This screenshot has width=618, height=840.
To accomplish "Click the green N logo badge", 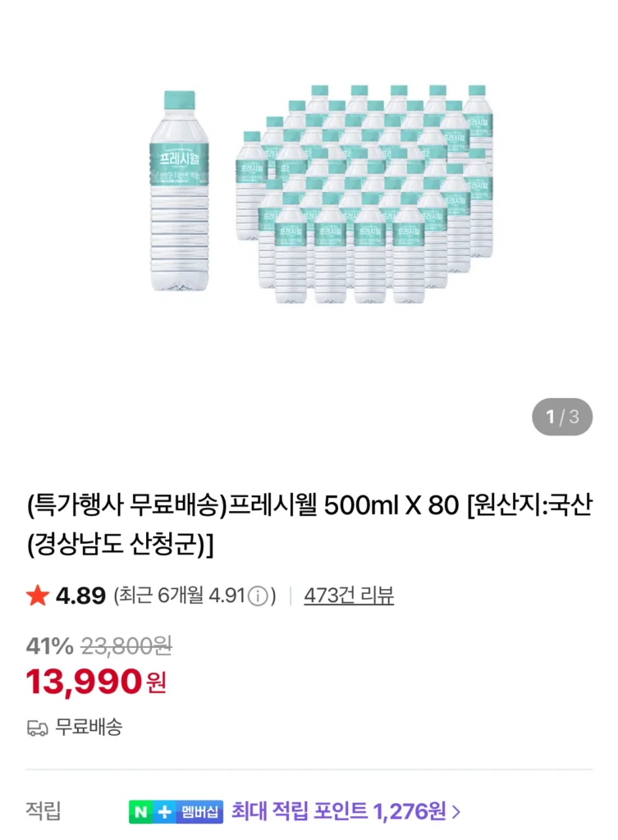I will coord(141,813).
